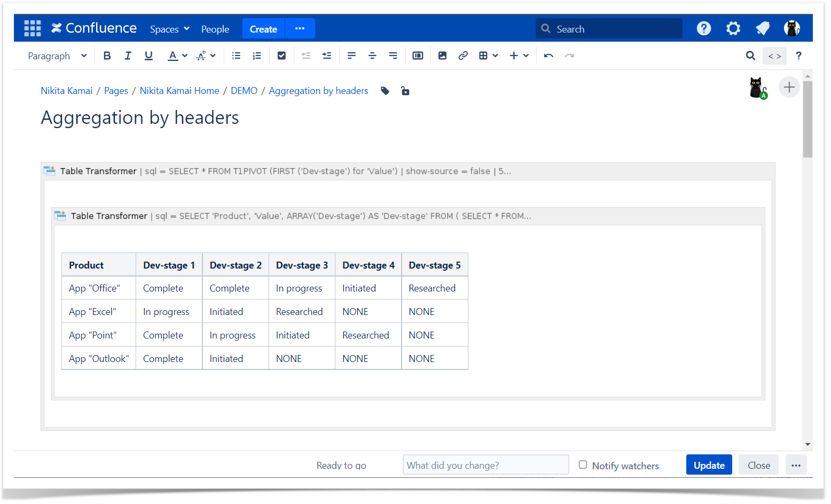Open the DEMO breadcrumb link
Viewport: 831px width, 504px height.
pyautogui.click(x=244, y=91)
